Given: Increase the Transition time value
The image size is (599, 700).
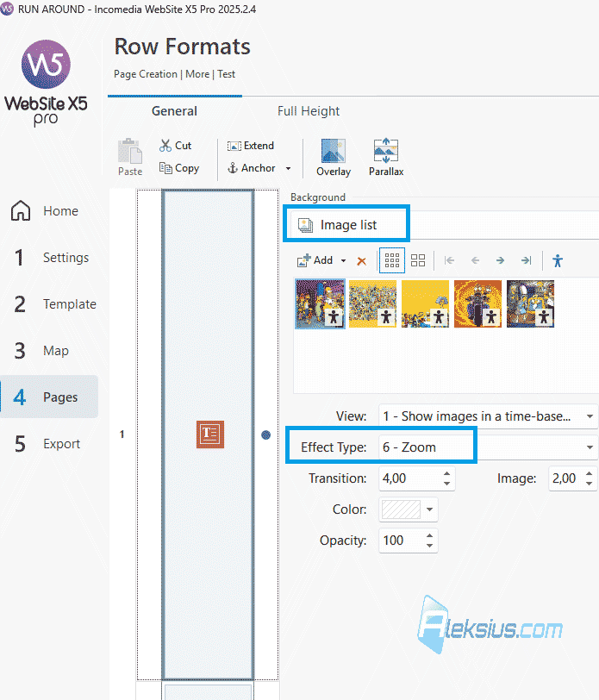Looking at the screenshot, I should click(446, 473).
